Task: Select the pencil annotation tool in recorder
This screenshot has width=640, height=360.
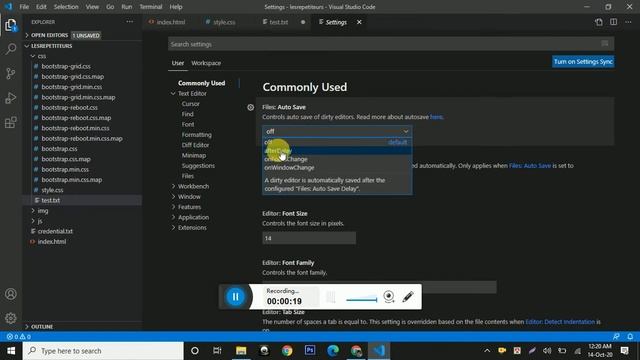Action: point(408,297)
